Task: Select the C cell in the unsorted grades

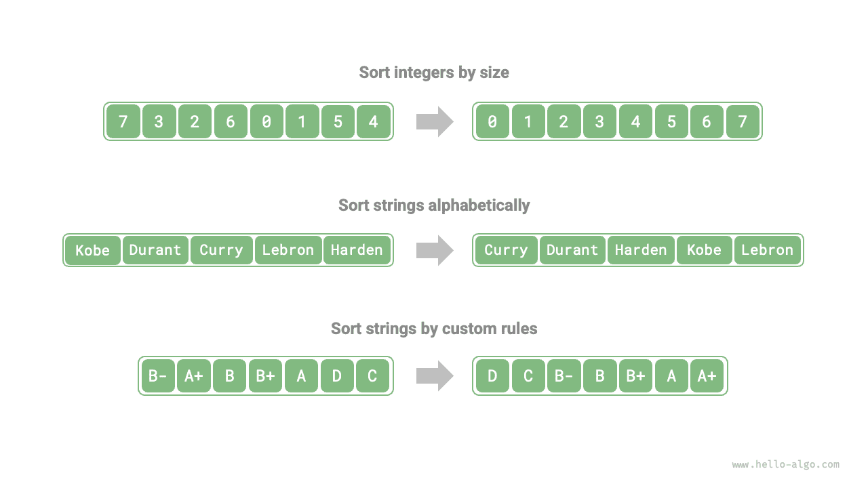Action: coord(372,376)
